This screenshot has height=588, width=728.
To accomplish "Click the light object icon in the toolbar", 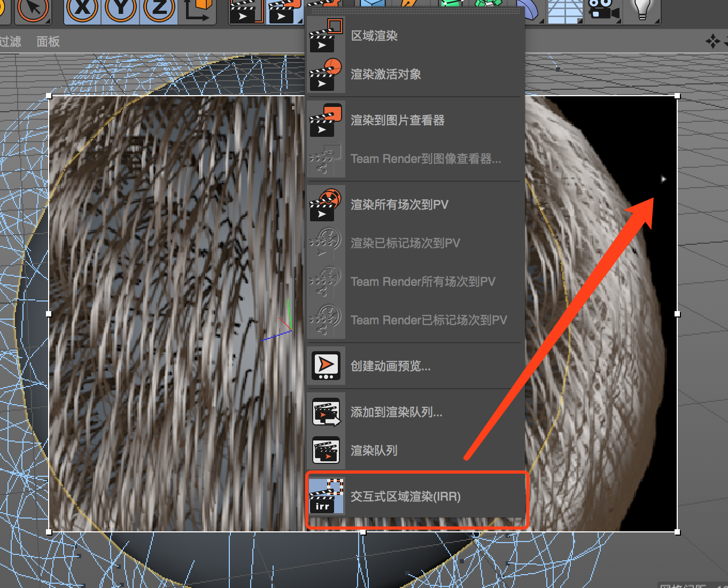I will point(642,11).
